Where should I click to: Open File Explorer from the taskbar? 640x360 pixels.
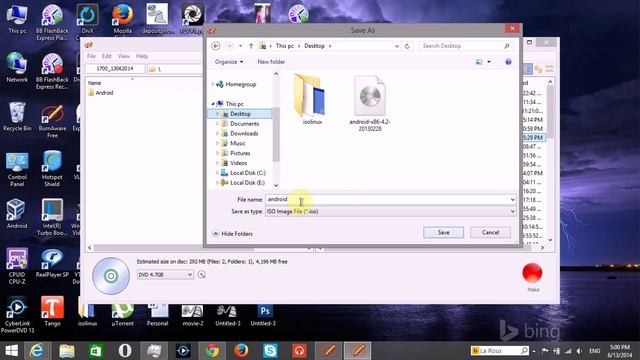[x=67, y=351]
